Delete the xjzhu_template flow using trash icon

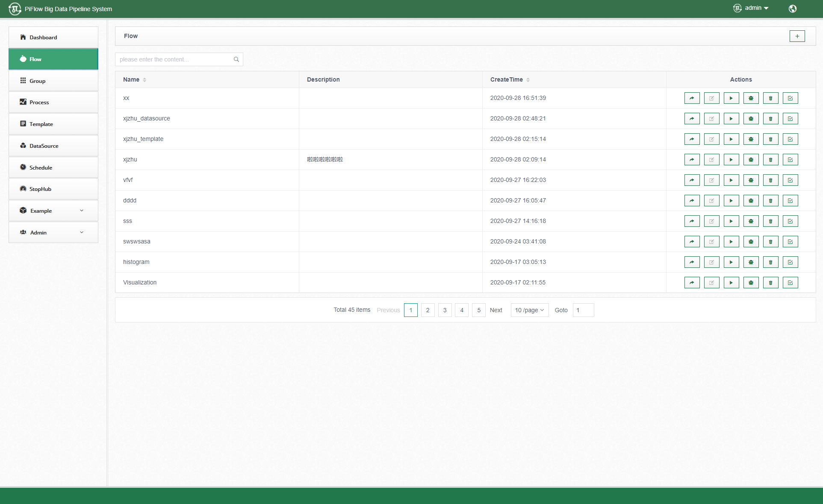[770, 139]
